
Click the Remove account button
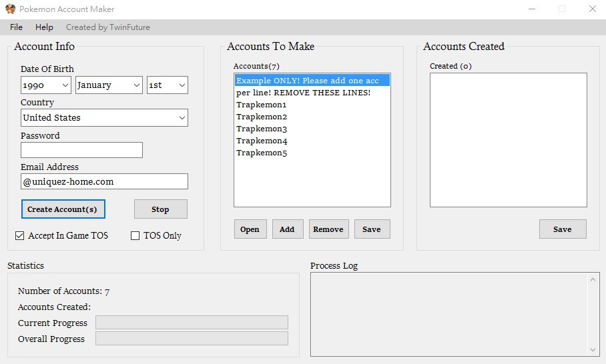[x=328, y=229]
